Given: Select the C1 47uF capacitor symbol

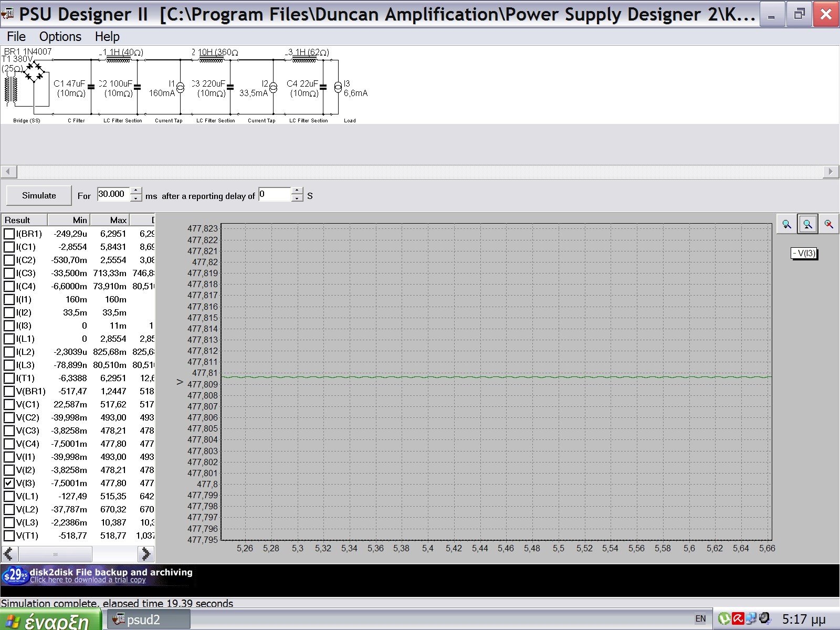Looking at the screenshot, I should point(91,87).
